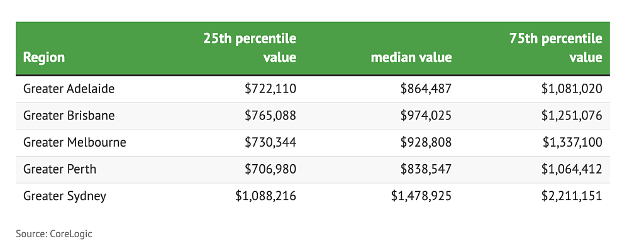Click Melbourne's $1,337,100 value cell
The width and height of the screenshot is (644, 246).
pyautogui.click(x=572, y=142)
